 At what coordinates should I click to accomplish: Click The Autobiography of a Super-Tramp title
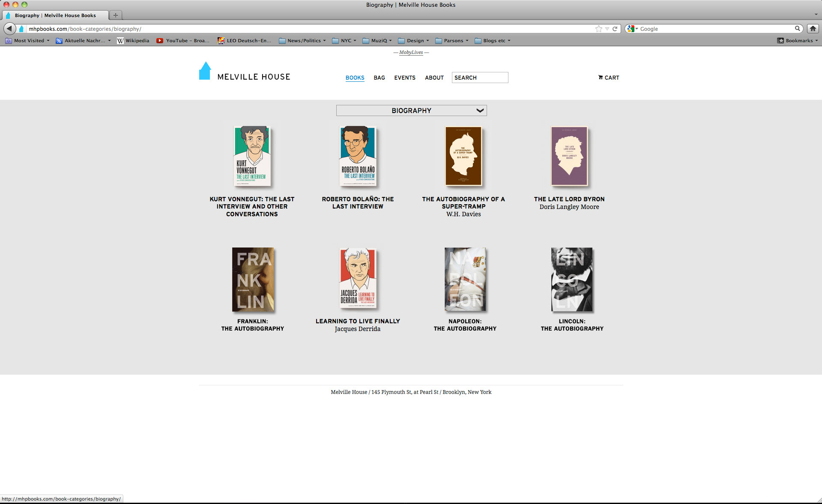click(x=463, y=203)
